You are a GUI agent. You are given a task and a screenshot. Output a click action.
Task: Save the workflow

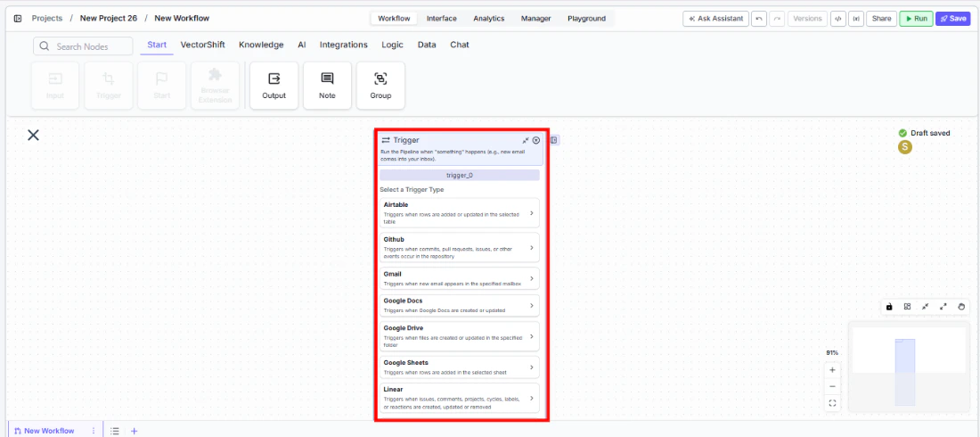[x=953, y=19]
